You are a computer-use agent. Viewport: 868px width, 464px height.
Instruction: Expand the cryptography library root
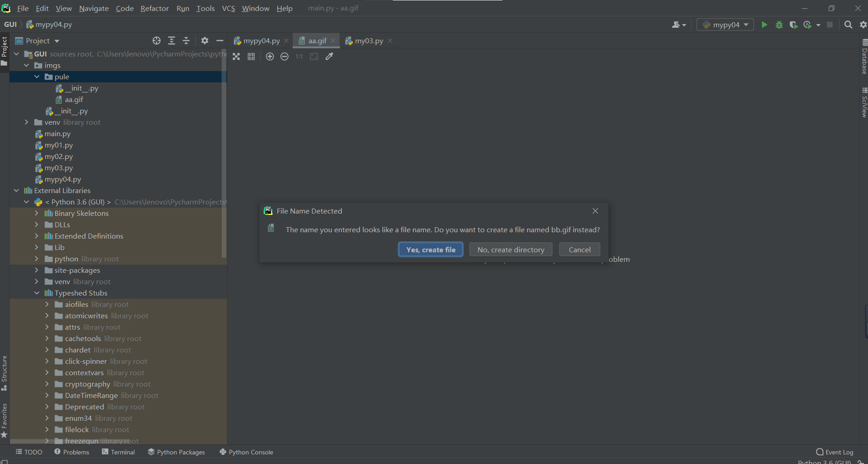[x=47, y=384]
